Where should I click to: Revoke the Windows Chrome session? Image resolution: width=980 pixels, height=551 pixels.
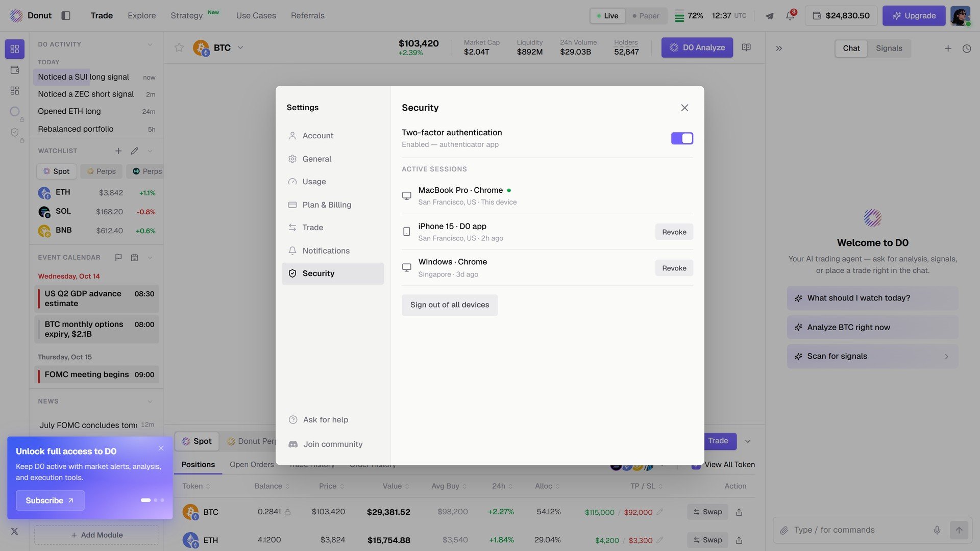click(674, 268)
